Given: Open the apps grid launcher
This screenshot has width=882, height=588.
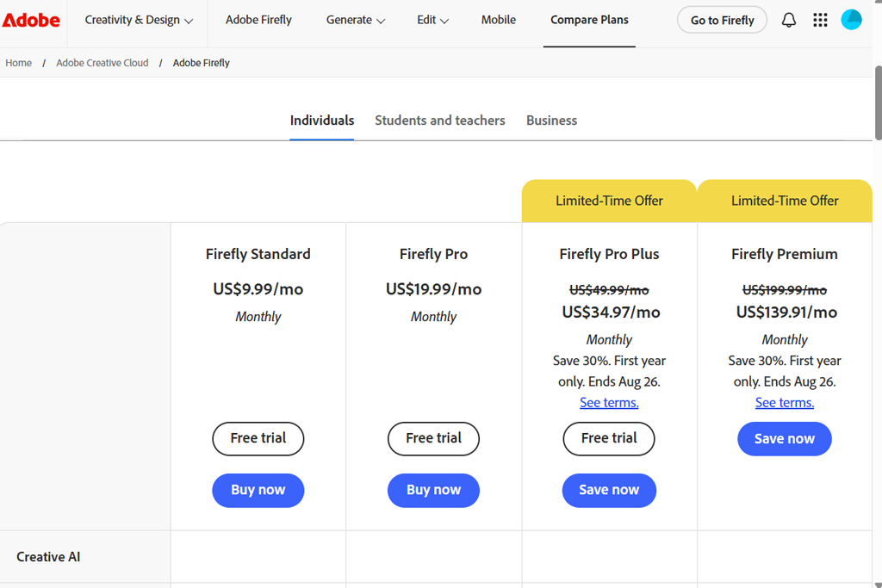Looking at the screenshot, I should (x=820, y=21).
